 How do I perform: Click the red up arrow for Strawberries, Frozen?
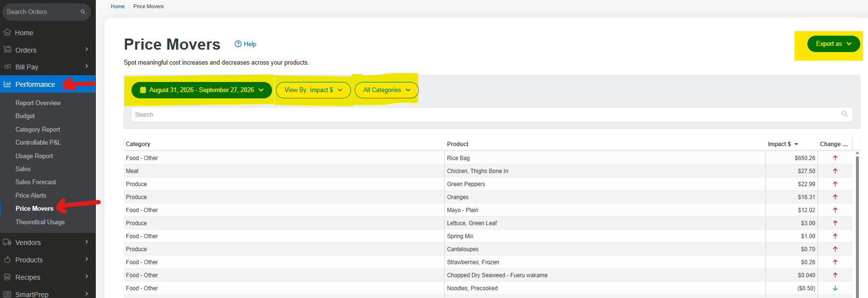835,262
